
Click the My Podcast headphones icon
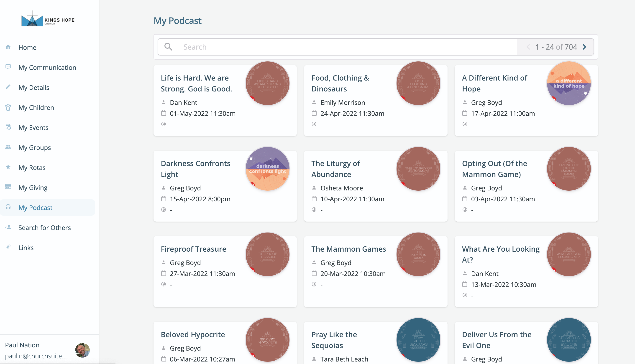click(x=8, y=207)
